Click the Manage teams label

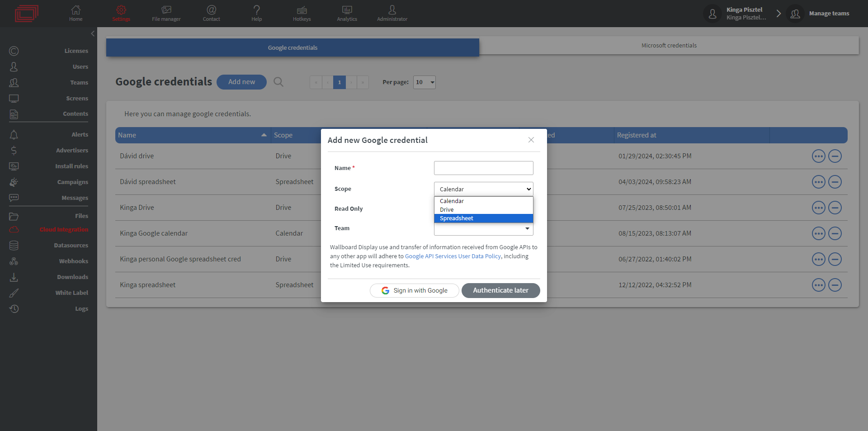coord(829,14)
